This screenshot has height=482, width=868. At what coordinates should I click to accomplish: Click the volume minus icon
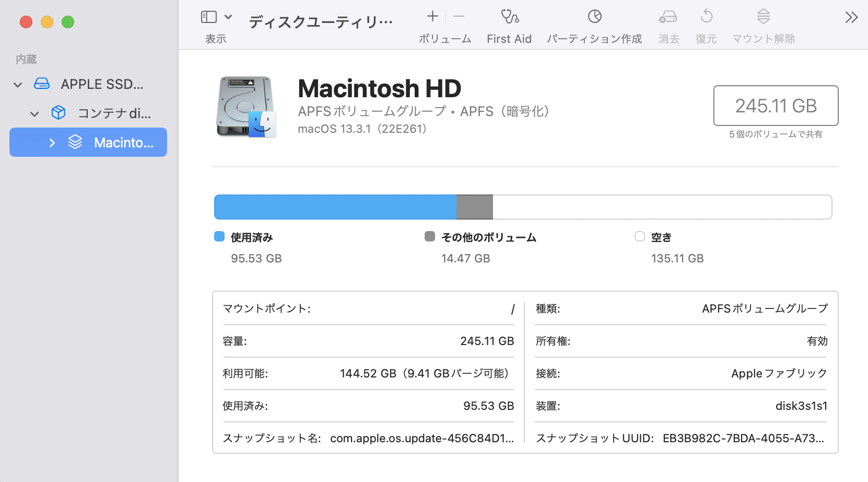(459, 16)
